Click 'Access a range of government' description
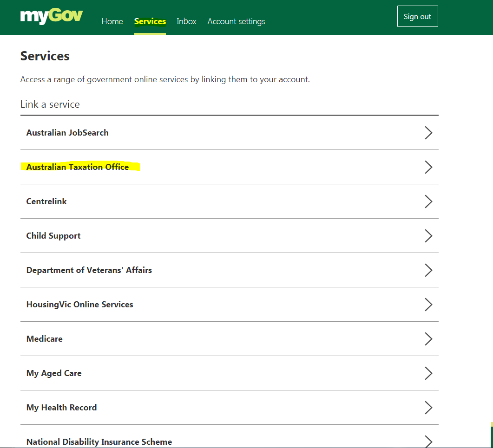The height and width of the screenshot is (448, 493). tap(165, 79)
